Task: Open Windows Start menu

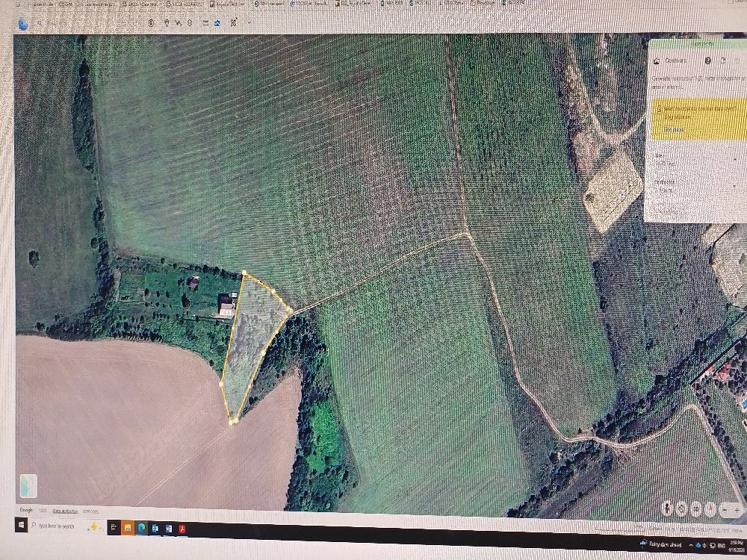Action: [x=21, y=526]
